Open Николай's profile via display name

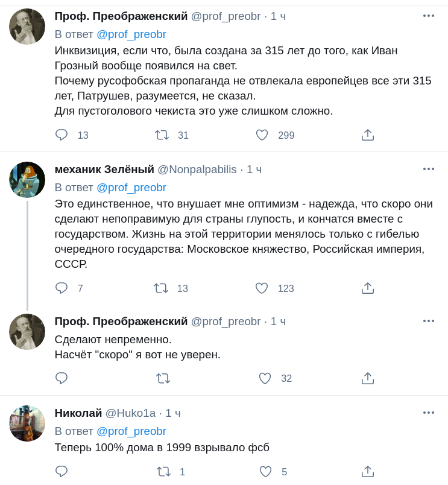point(78,413)
